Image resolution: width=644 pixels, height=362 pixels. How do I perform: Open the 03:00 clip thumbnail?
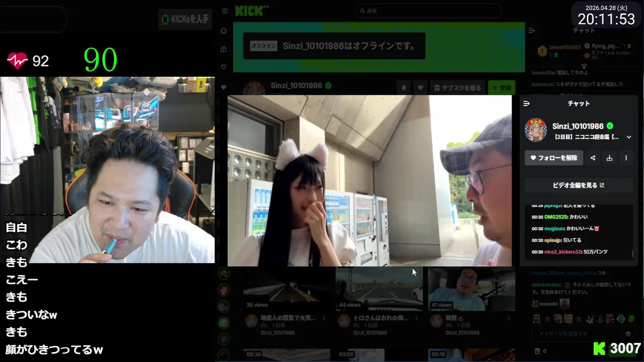point(379,355)
